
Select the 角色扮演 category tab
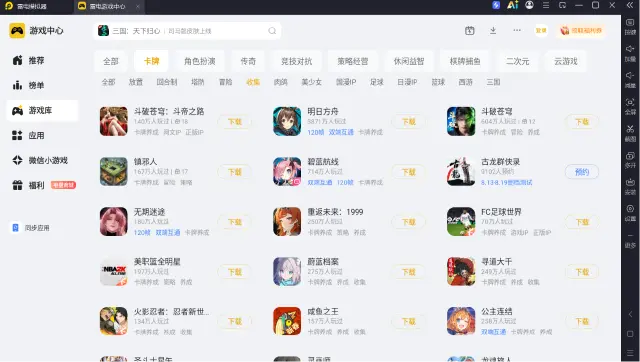(200, 61)
